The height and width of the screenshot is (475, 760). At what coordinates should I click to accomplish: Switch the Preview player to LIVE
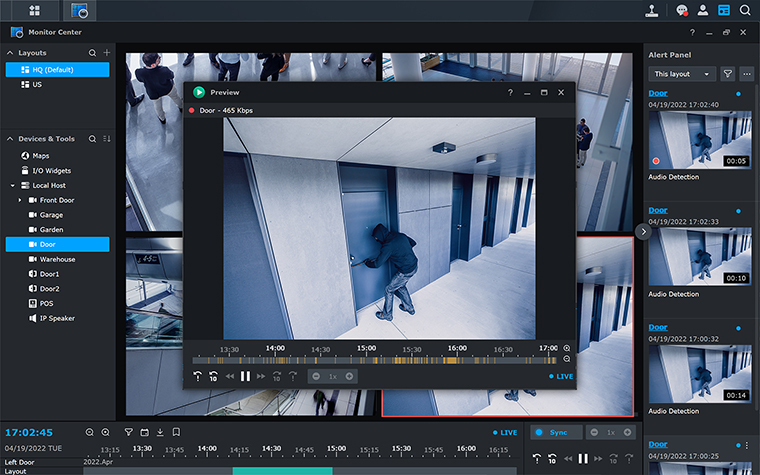coord(563,376)
